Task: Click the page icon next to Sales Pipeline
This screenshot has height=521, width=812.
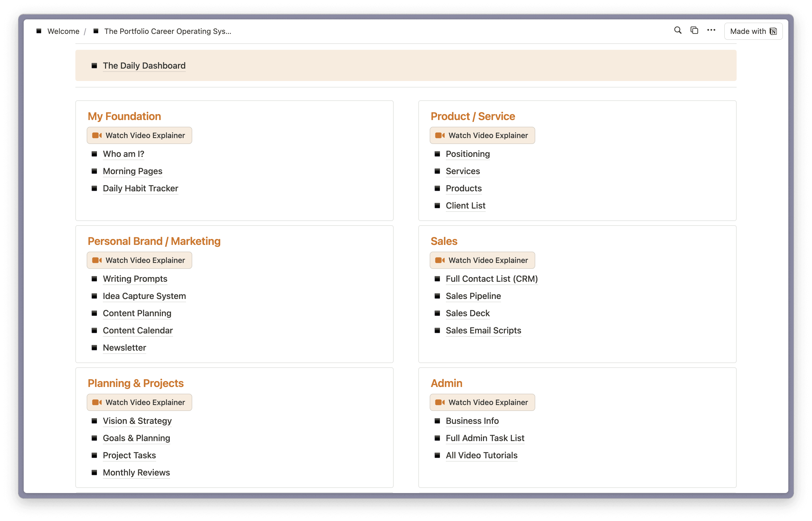Action: [x=437, y=296]
